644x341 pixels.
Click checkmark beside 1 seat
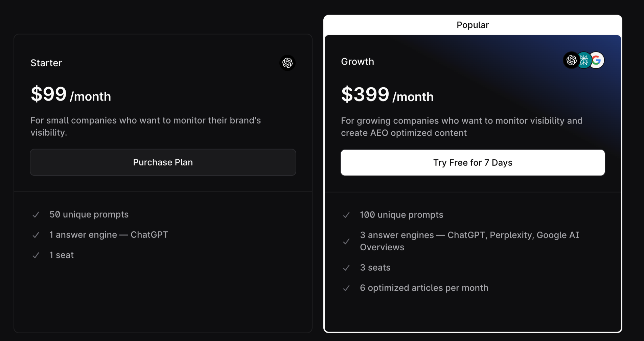36,255
